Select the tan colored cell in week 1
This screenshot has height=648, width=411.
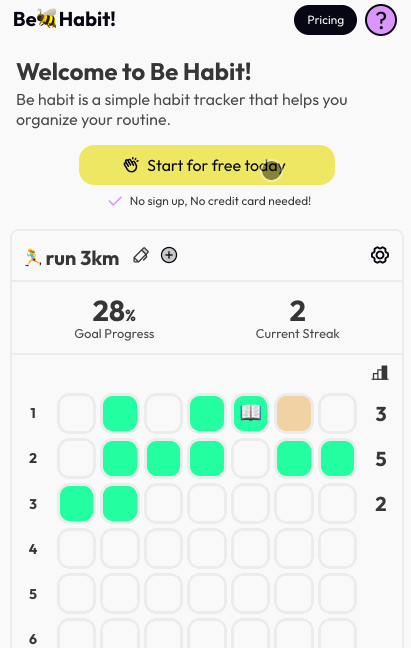click(x=294, y=413)
